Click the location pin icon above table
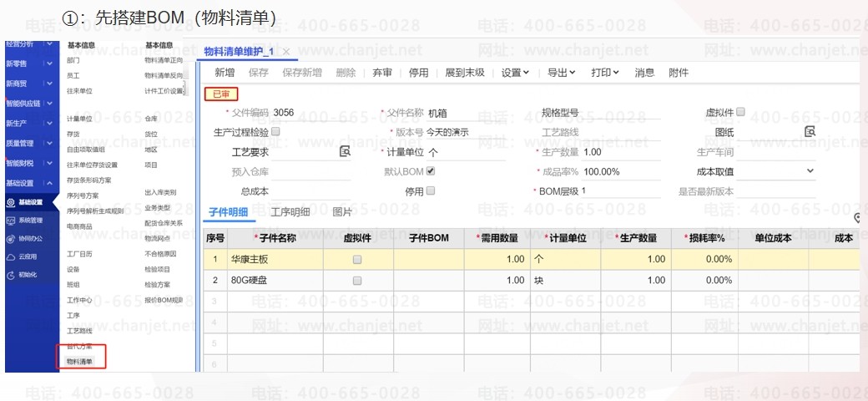Image resolution: width=868 pixels, height=401 pixels. coord(858,218)
